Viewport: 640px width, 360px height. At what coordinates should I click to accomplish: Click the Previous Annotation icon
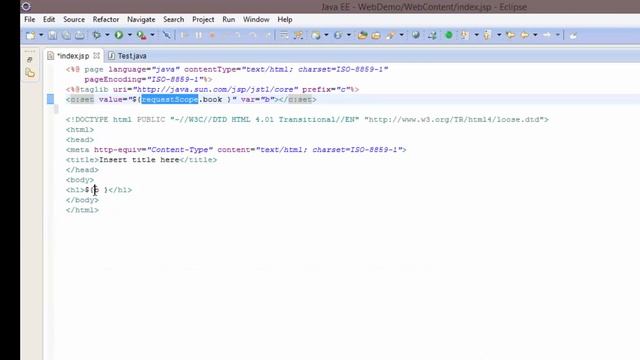[x=487, y=36]
